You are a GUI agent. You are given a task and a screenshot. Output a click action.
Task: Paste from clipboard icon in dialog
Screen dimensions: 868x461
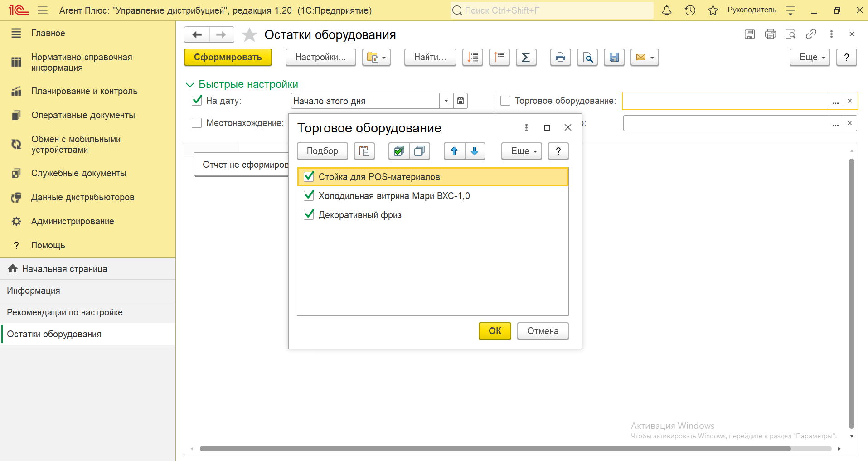(364, 151)
